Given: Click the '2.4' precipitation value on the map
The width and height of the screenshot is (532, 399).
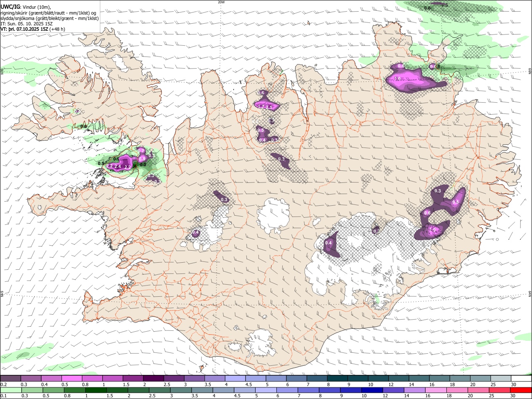Looking at the screenshot, I should click(118, 167).
